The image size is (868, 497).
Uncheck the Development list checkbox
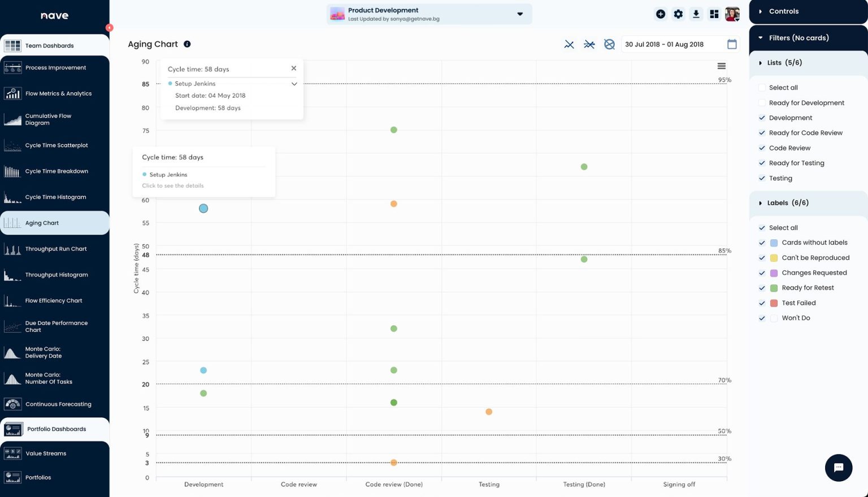[x=762, y=118]
